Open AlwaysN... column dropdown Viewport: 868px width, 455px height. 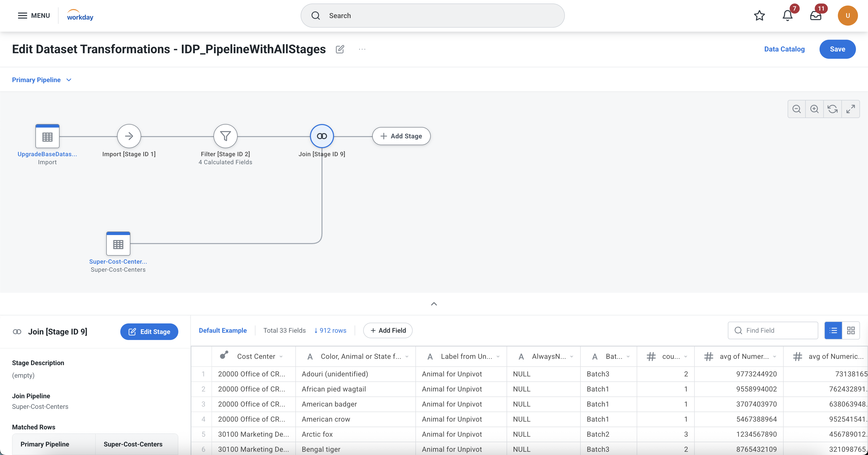click(572, 356)
